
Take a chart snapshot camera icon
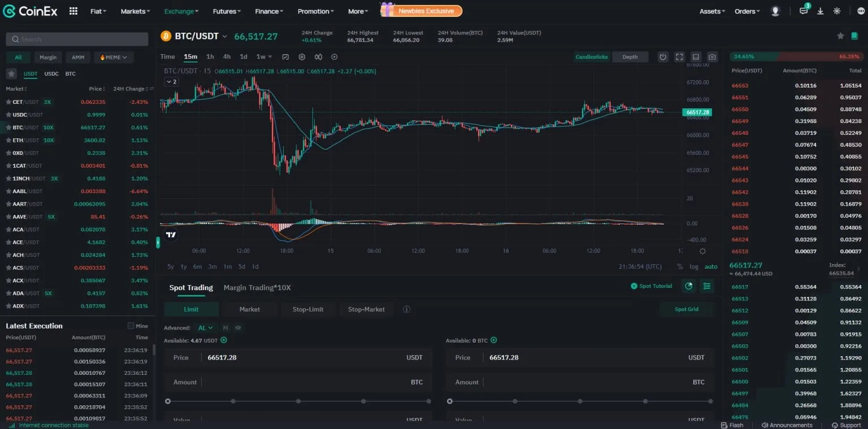pyautogui.click(x=713, y=57)
